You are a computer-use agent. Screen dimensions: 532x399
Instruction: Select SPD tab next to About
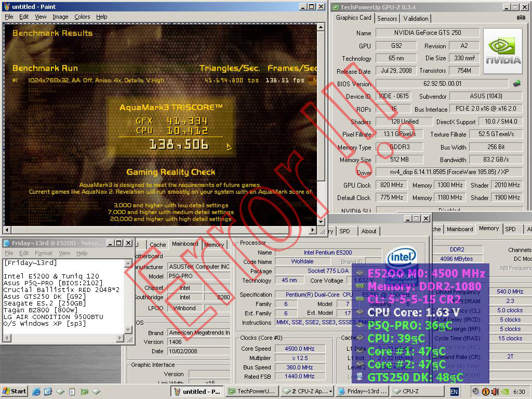pyautogui.click(x=345, y=231)
